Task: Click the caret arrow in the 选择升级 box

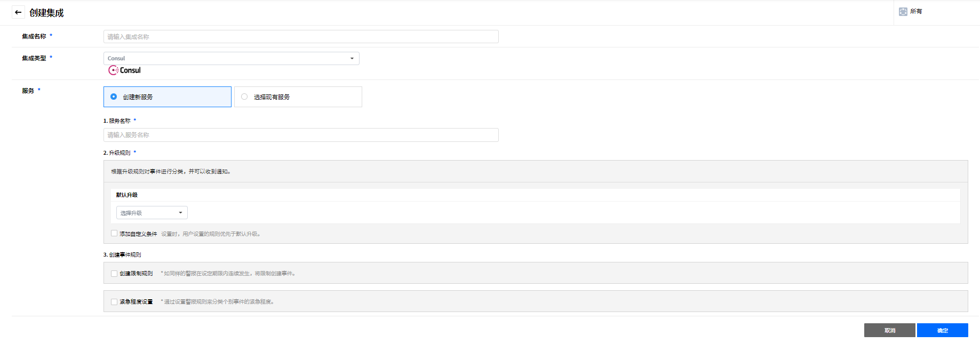Action: point(180,213)
